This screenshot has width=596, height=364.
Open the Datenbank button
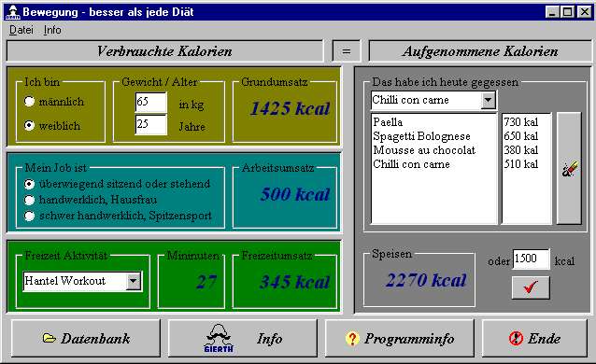pyautogui.click(x=86, y=338)
